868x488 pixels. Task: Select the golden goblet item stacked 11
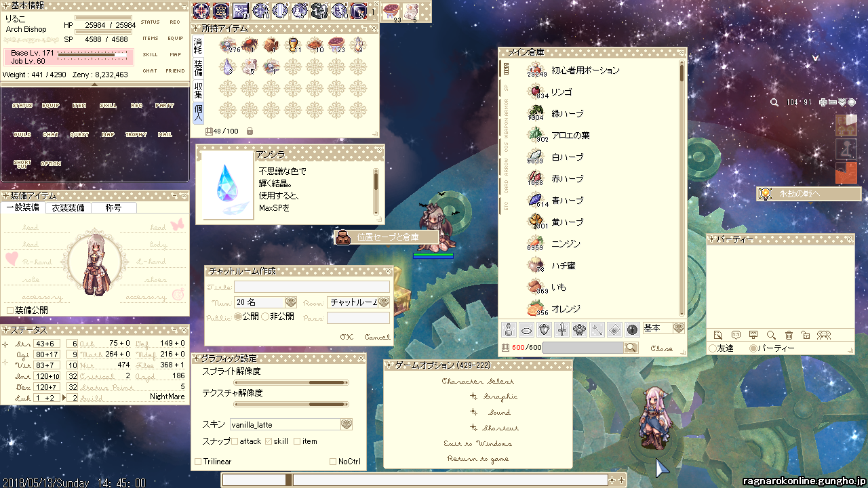(293, 45)
